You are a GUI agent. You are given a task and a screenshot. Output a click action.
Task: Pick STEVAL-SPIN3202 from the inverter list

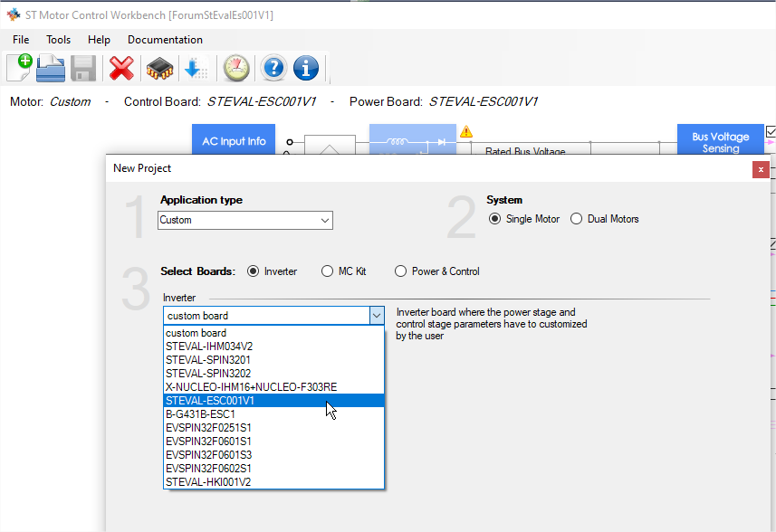point(273,374)
